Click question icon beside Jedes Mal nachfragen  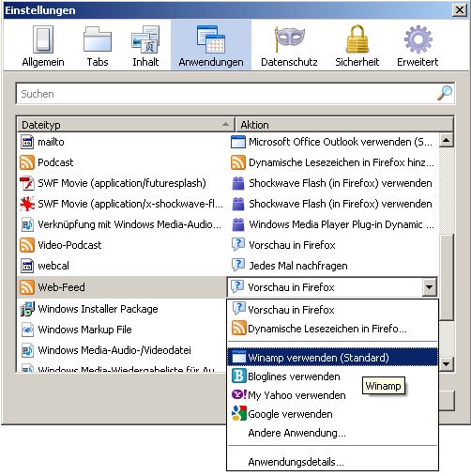coord(238,266)
